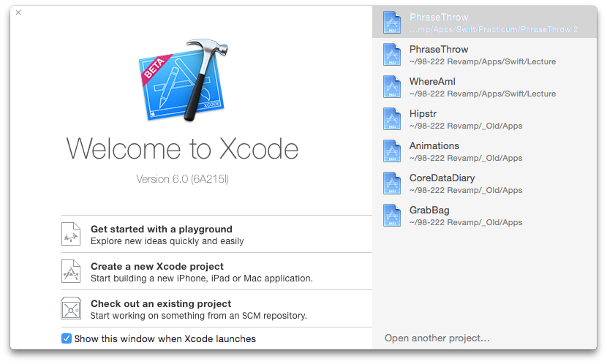The height and width of the screenshot is (364, 607).
Task: Click project icon for PhraseThrow in Lecture
Action: [x=392, y=55]
